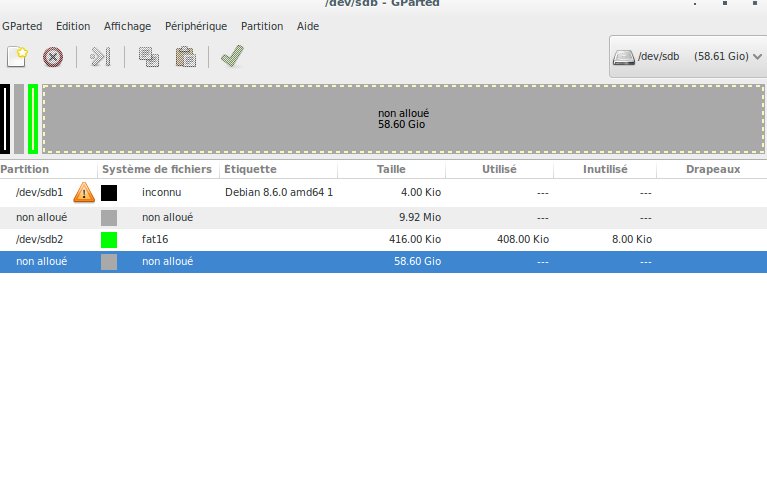Click the Système de fichiers column header
The width and height of the screenshot is (767, 500).
pyautogui.click(x=158, y=169)
